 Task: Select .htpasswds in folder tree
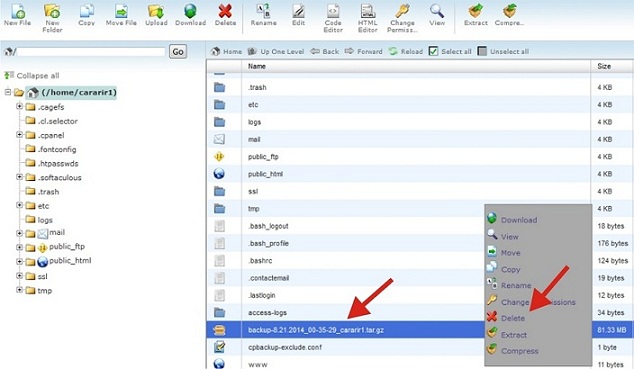[x=58, y=163]
